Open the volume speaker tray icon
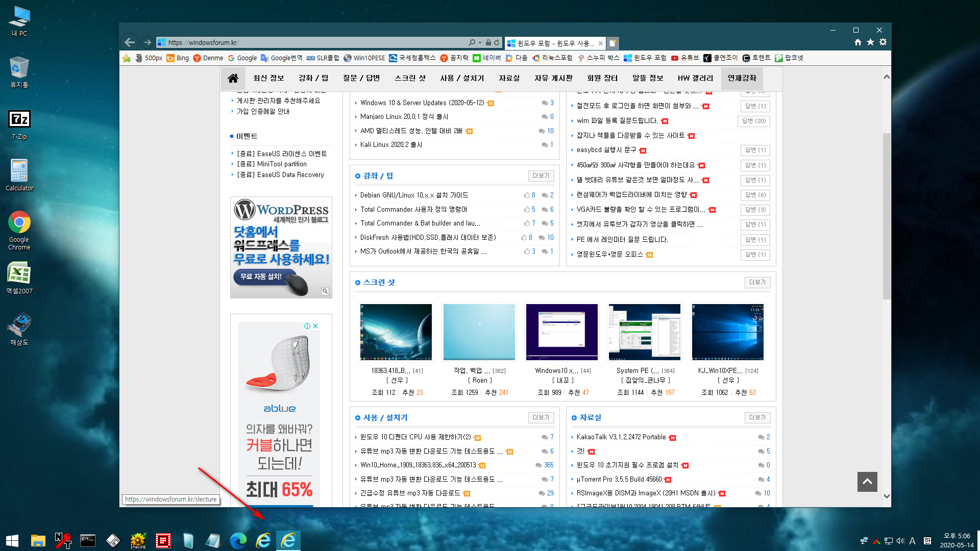The height and width of the screenshot is (551, 980). [900, 541]
